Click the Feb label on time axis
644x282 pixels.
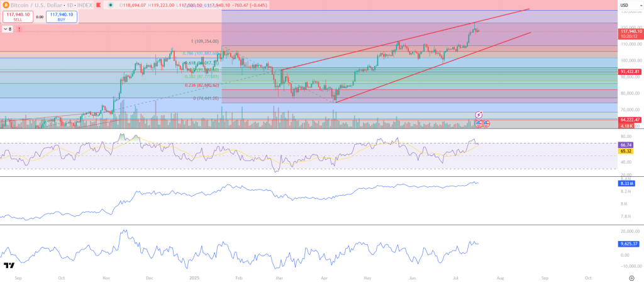tap(240, 278)
